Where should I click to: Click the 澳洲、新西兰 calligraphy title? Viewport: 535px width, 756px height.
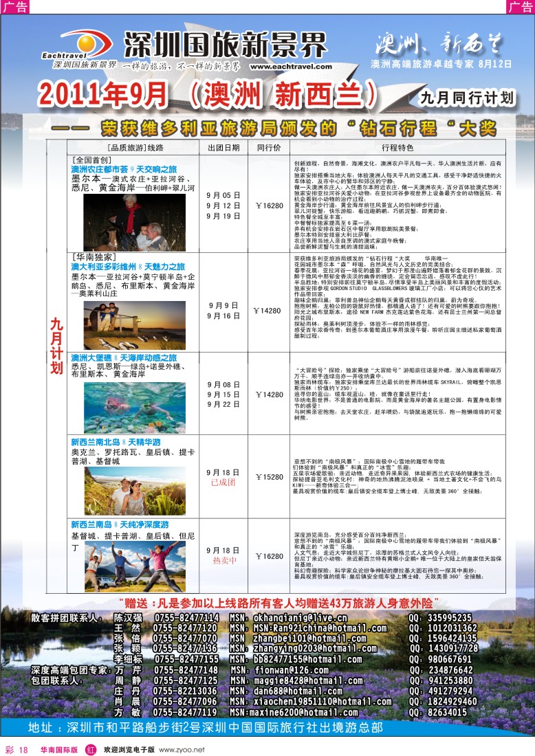pyautogui.click(x=439, y=44)
